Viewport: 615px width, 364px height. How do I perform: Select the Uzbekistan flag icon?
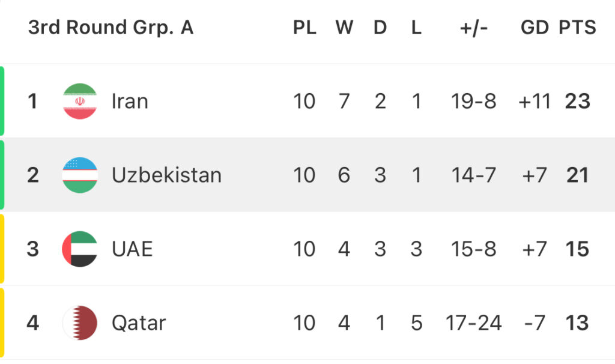[80, 175]
